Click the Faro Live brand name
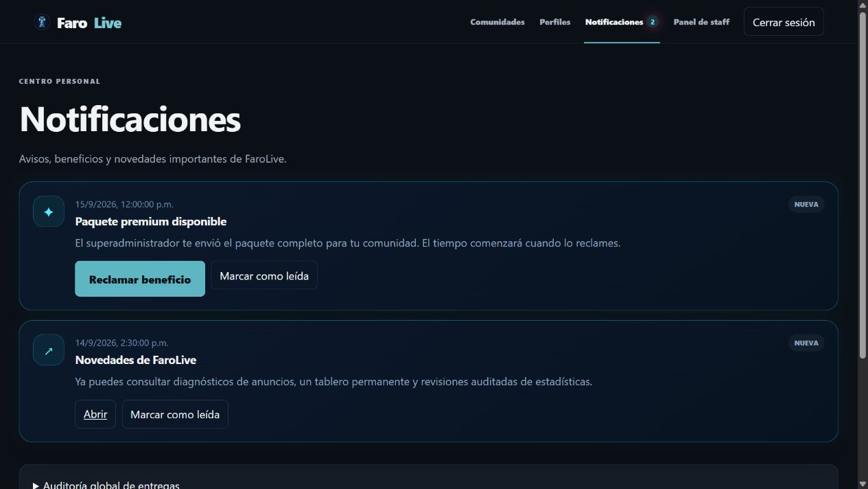The image size is (868, 489). pos(89,23)
